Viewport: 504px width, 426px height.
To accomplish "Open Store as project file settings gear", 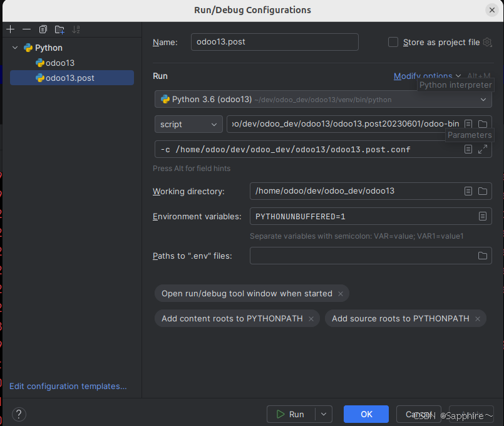I will (487, 42).
